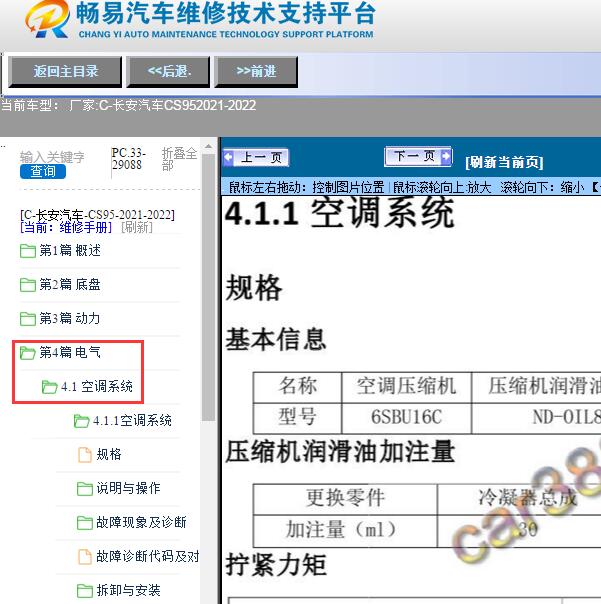Click open folder icon beside 4.1 空调系统

coord(49,387)
